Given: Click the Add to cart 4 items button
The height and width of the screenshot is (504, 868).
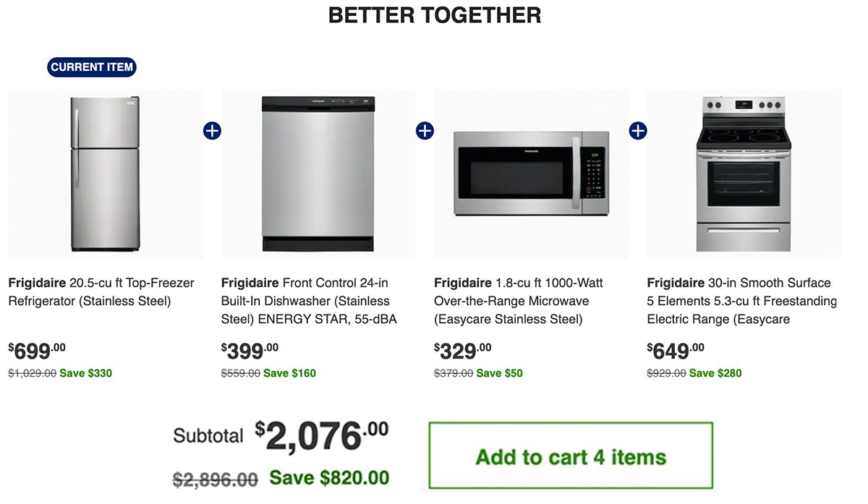Looking at the screenshot, I should click(x=571, y=454).
